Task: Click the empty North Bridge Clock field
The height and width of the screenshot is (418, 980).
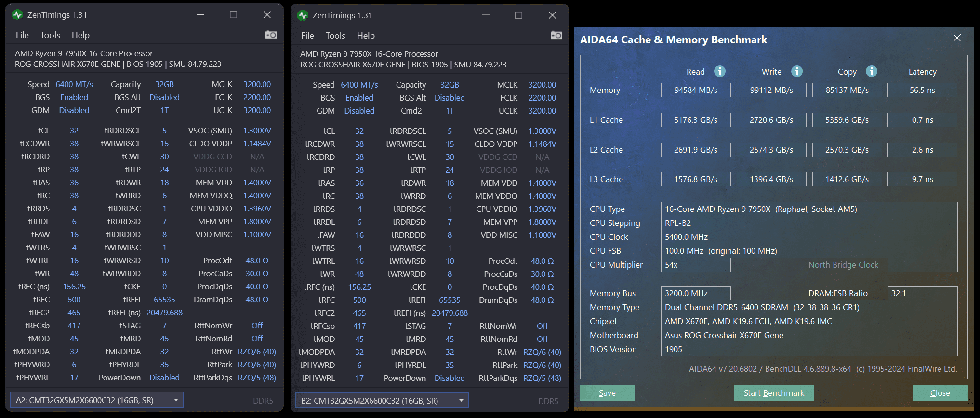Action: (922, 265)
